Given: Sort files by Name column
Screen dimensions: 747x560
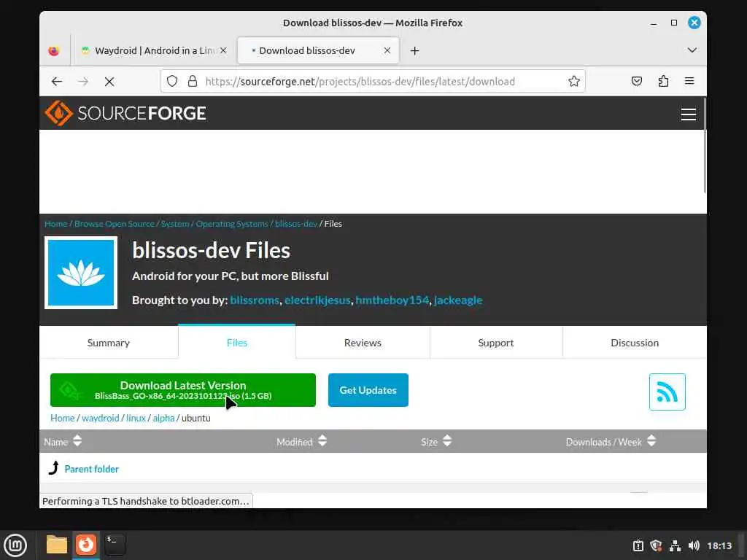Looking at the screenshot, I should 63,441.
